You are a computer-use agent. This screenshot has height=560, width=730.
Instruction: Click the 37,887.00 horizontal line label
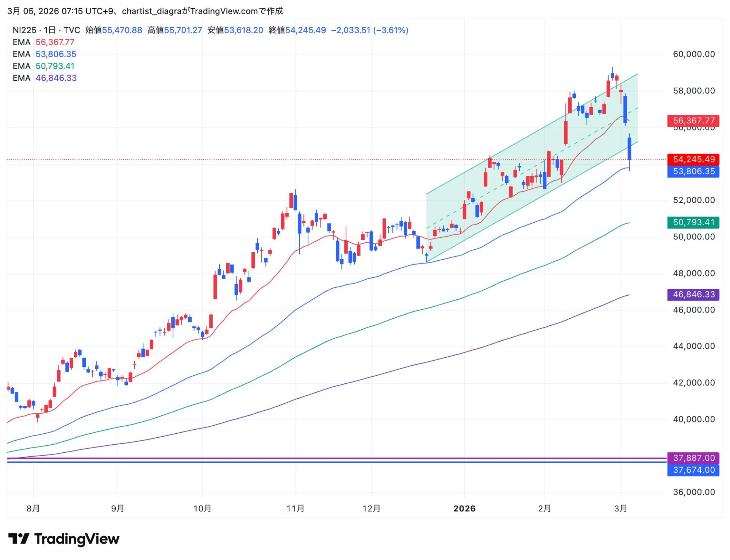pyautogui.click(x=693, y=458)
